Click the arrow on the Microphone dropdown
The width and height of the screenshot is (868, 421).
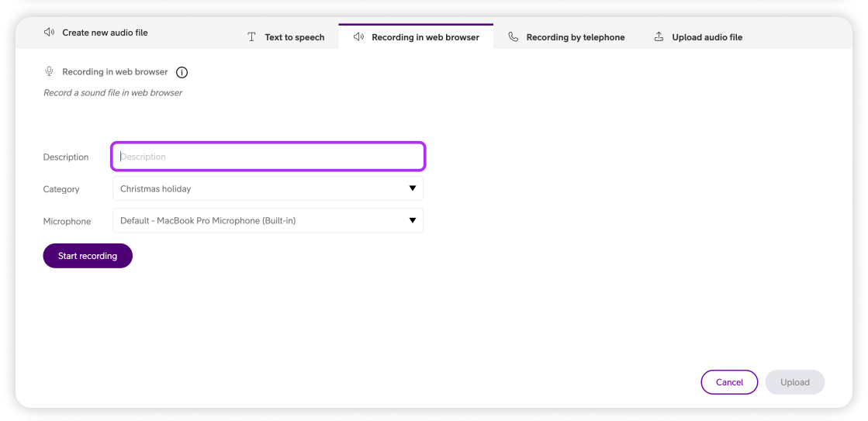pyautogui.click(x=413, y=221)
